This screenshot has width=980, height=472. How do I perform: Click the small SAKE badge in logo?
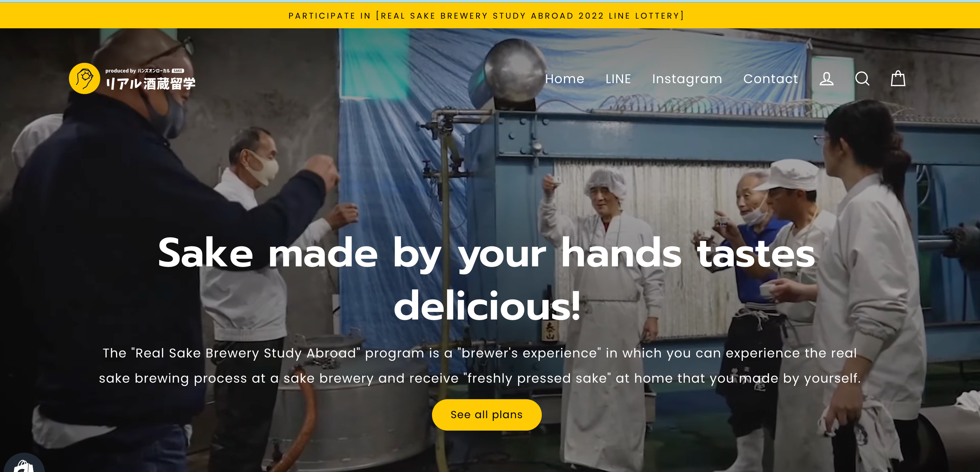[x=177, y=71]
